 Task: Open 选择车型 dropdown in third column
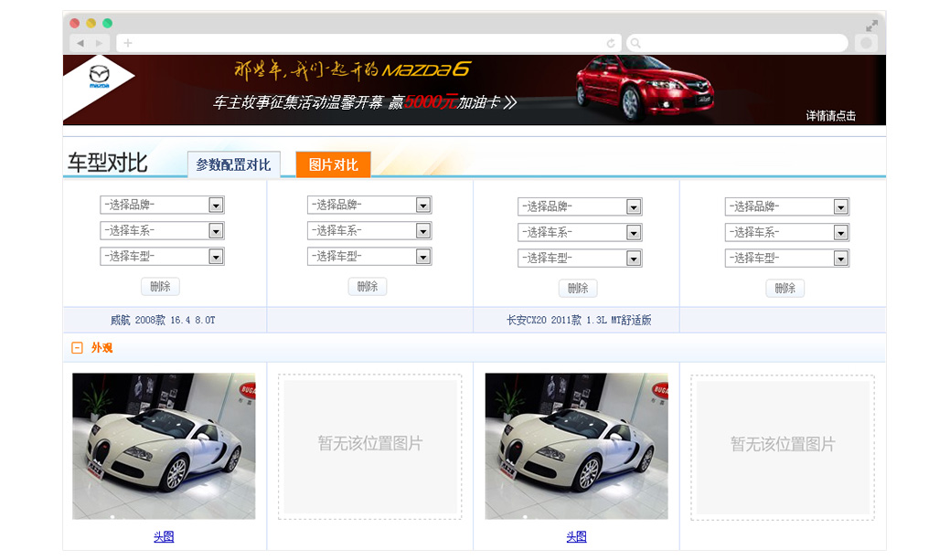[x=580, y=259]
